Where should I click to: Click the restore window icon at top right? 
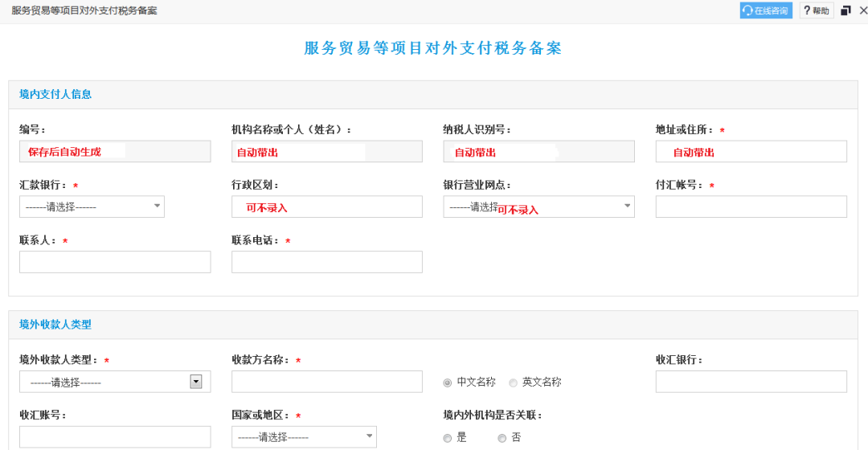845,10
